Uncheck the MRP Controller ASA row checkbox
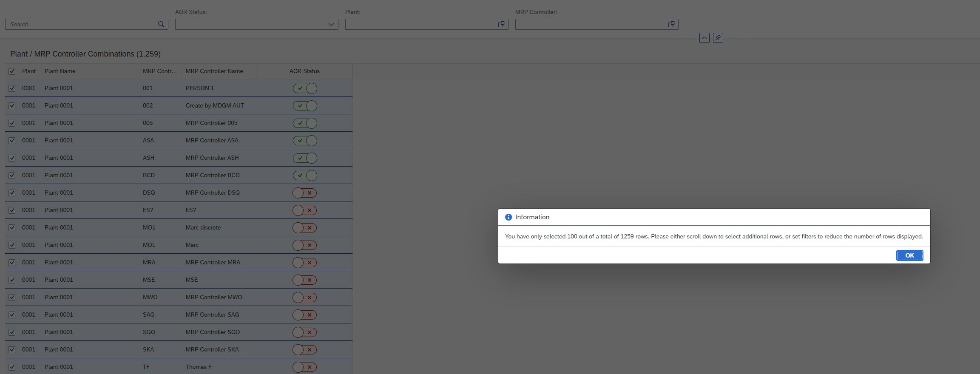 pyautogui.click(x=12, y=141)
